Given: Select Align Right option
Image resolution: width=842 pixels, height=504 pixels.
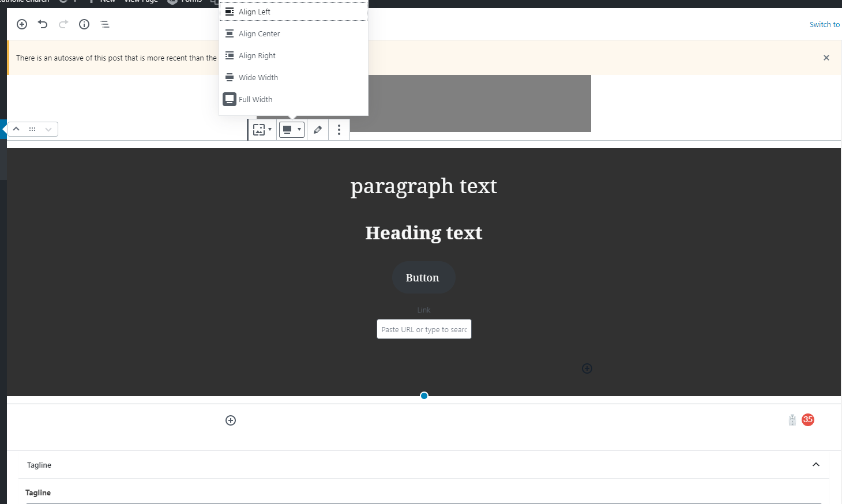Looking at the screenshot, I should [257, 55].
